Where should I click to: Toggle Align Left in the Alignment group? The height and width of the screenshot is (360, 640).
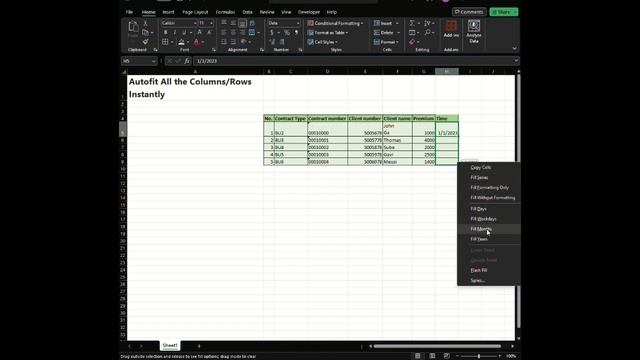[224, 33]
